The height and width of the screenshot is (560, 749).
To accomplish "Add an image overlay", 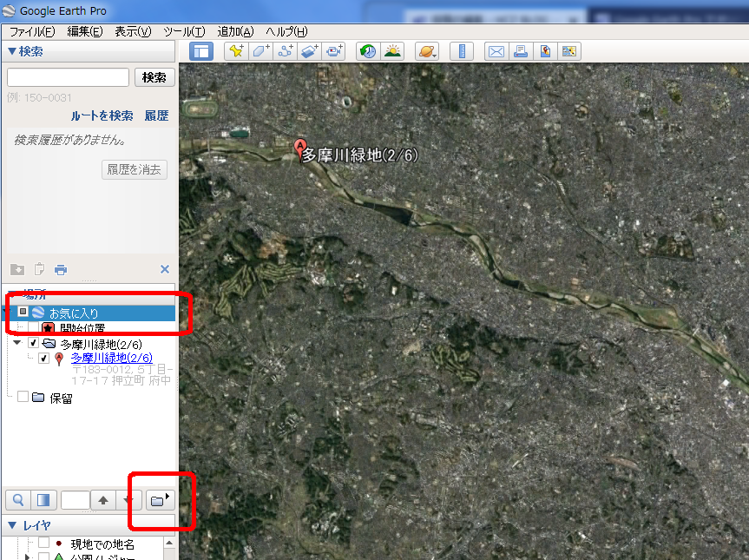I will pos(310,51).
